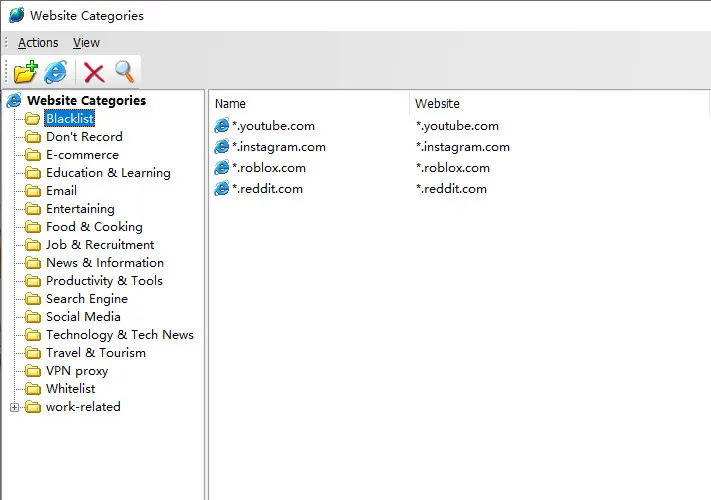Click the IE icon beside *.youtube.com
This screenshot has width=711, height=500.
(221, 126)
